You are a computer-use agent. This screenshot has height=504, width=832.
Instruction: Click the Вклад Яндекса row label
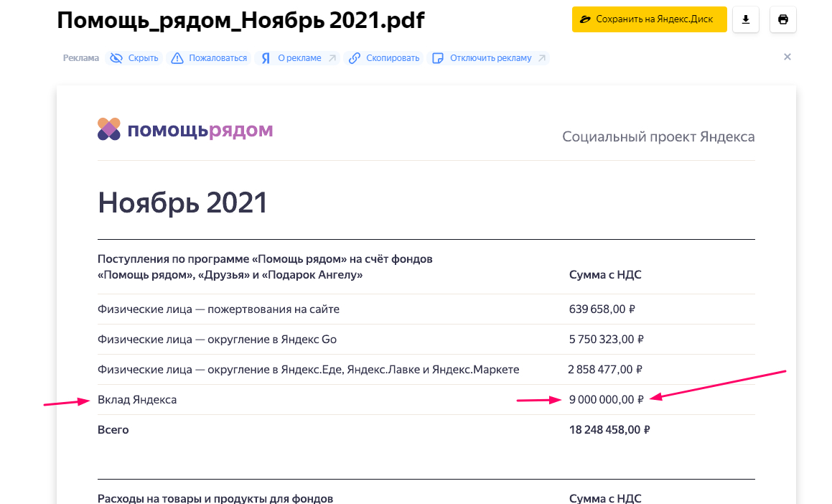pos(137,400)
